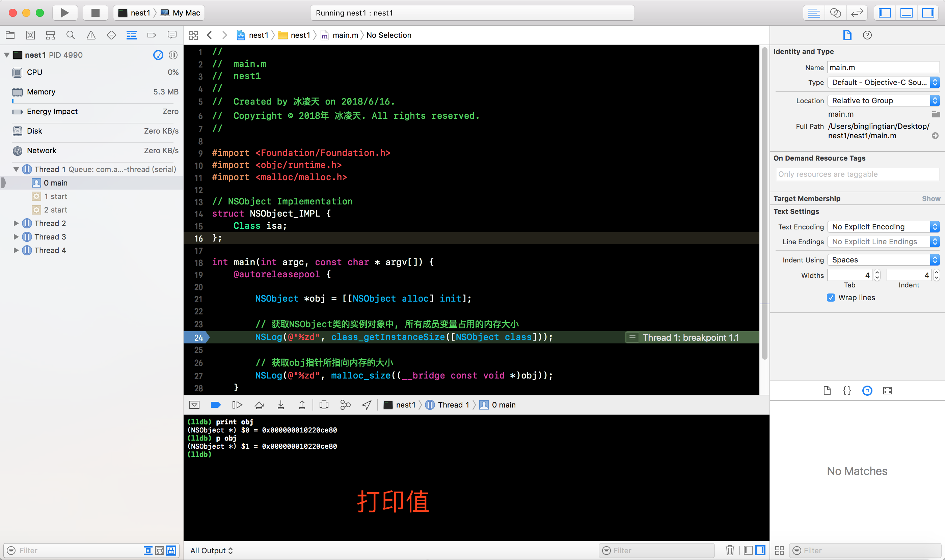The width and height of the screenshot is (945, 560).
Task: Click the Simulate Location arrow icon
Action: (366, 405)
